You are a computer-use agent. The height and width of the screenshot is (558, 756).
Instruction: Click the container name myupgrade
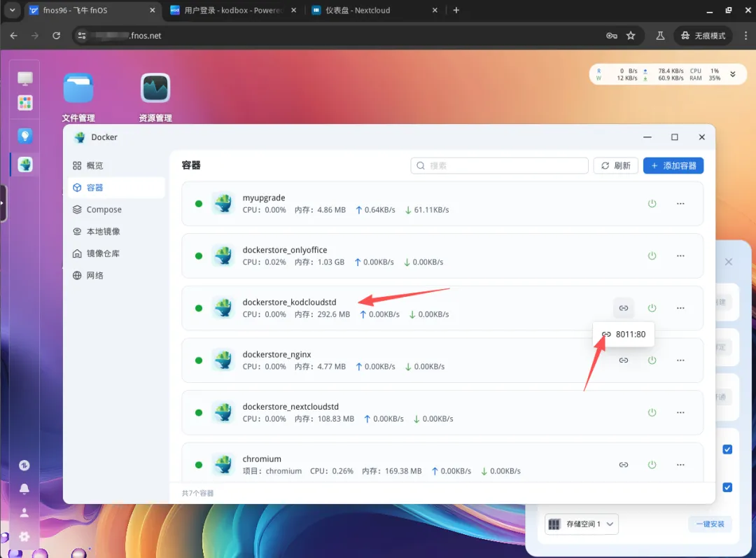point(264,197)
